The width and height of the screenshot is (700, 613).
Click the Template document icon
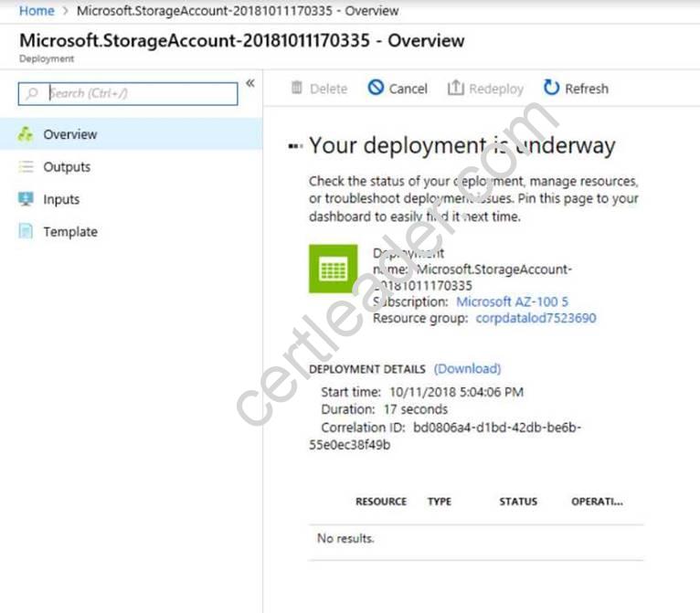point(26,231)
